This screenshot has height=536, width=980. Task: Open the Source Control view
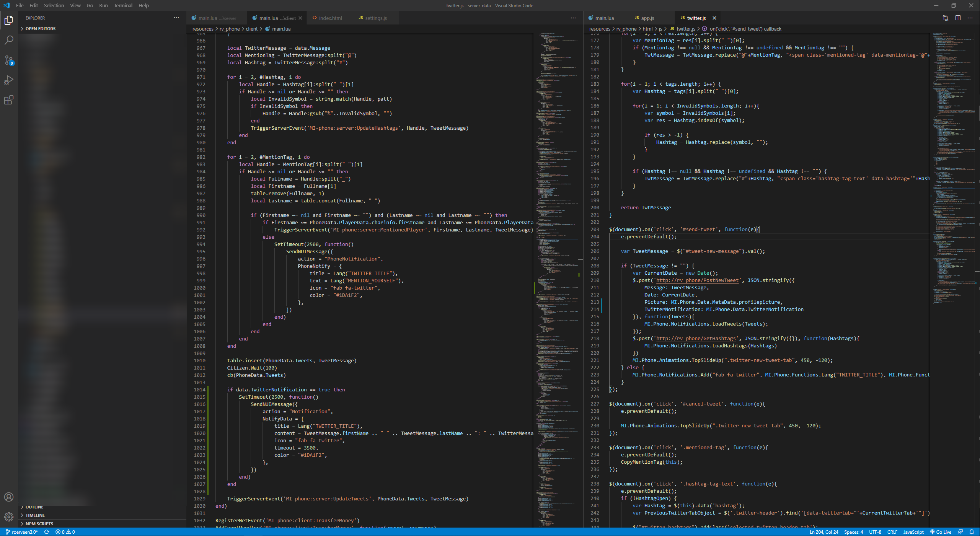pyautogui.click(x=9, y=60)
